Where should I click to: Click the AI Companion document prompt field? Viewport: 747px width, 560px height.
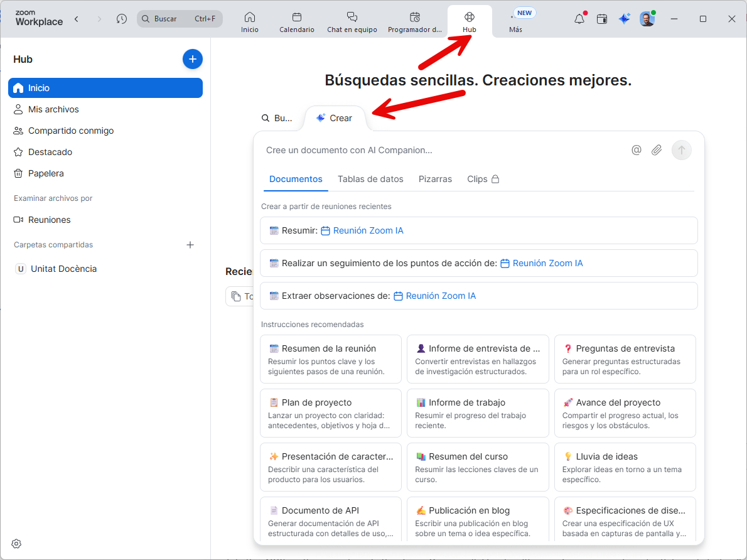tap(439, 150)
